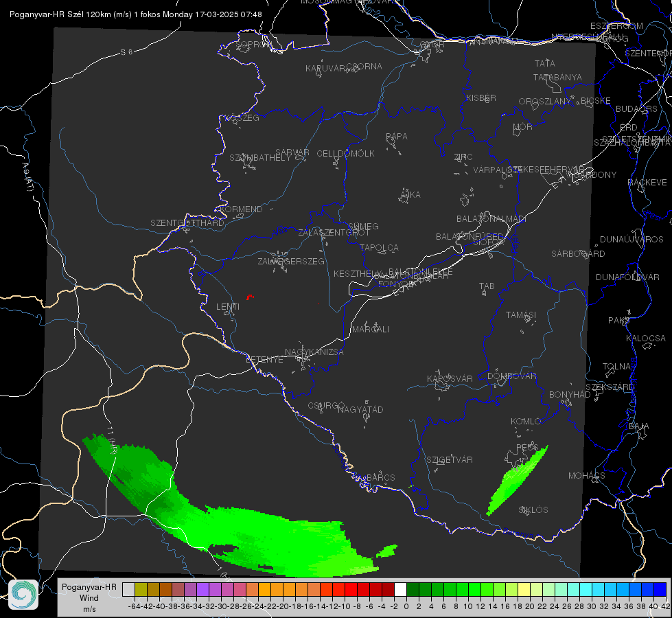Click the PÁPA city label

(397, 137)
